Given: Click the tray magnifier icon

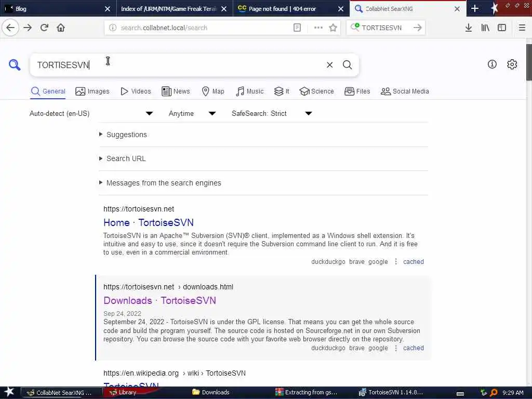Looking at the screenshot, I should (494, 393).
